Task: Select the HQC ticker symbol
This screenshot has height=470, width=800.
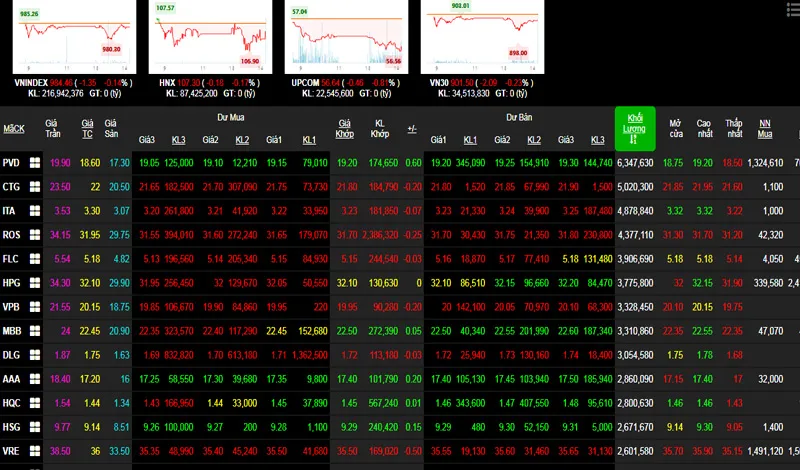Action: click(x=11, y=403)
